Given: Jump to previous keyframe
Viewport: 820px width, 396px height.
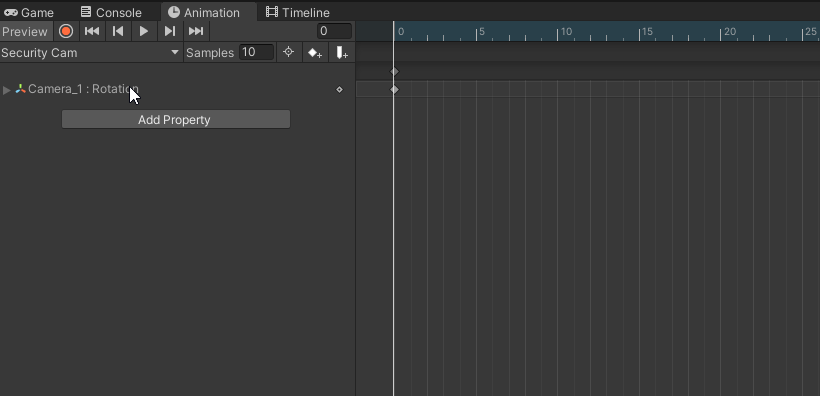Looking at the screenshot, I should click(118, 31).
